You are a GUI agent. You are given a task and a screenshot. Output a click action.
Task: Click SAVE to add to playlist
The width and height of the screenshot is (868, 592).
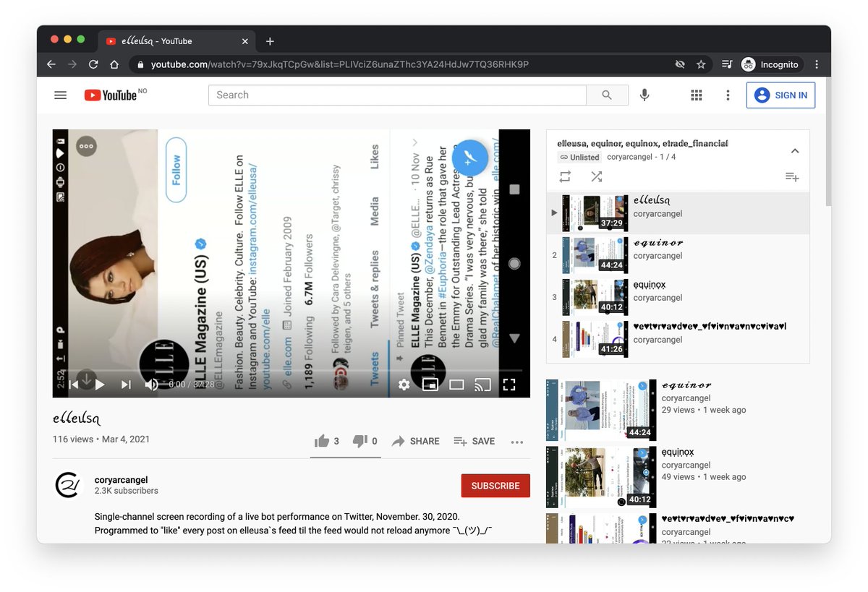click(x=475, y=441)
